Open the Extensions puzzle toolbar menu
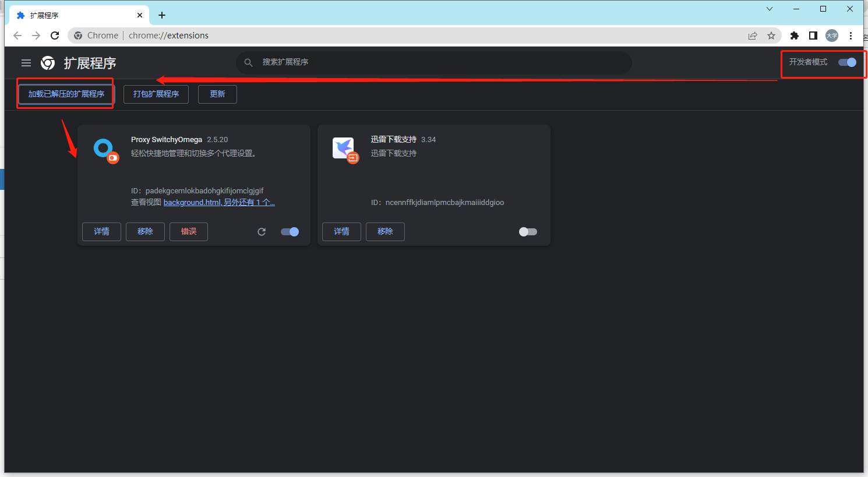The height and width of the screenshot is (477, 868). point(795,36)
